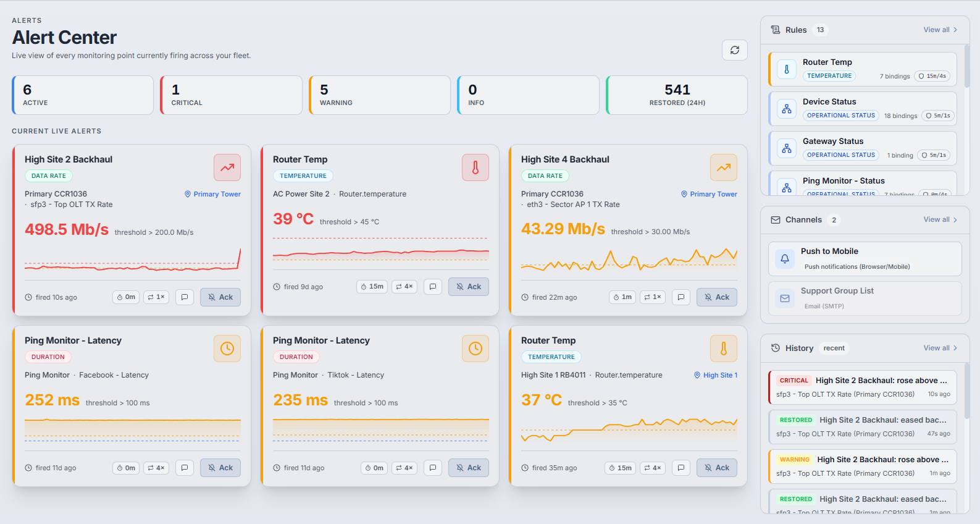Open View all in Channels panel
Screen dimensions: 980x524
940,219
